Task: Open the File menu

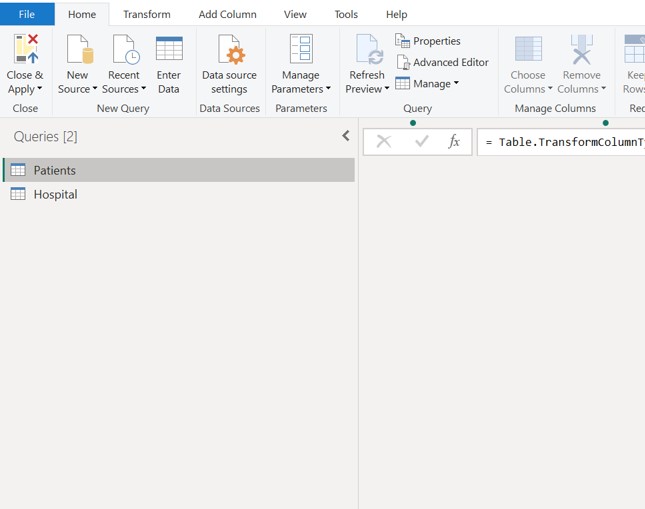Action: [x=27, y=14]
